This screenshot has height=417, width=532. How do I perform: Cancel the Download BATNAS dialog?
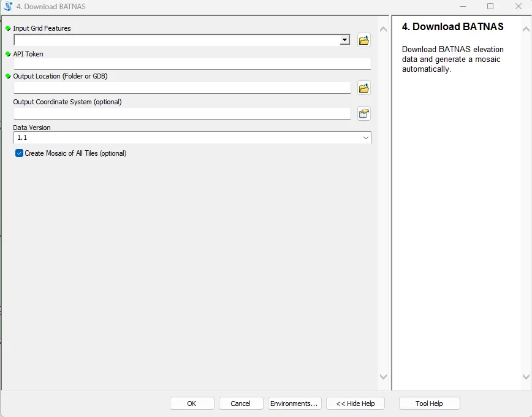[241, 403]
